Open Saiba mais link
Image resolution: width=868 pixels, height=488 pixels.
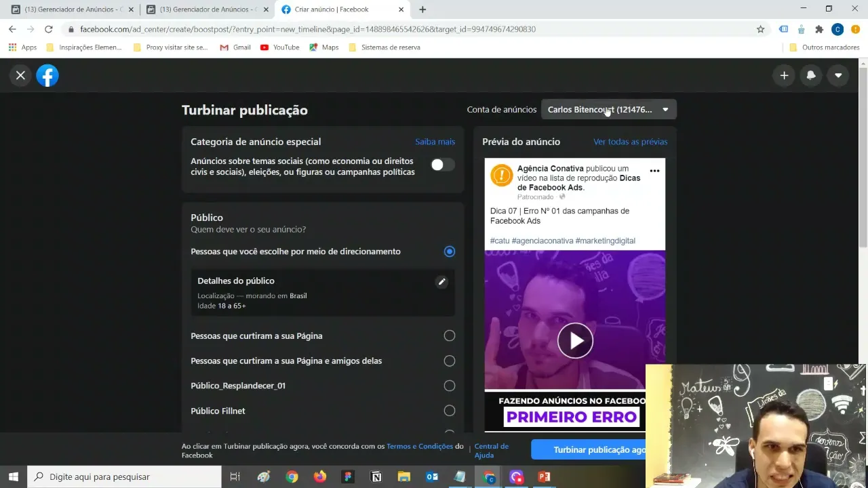[x=435, y=142]
